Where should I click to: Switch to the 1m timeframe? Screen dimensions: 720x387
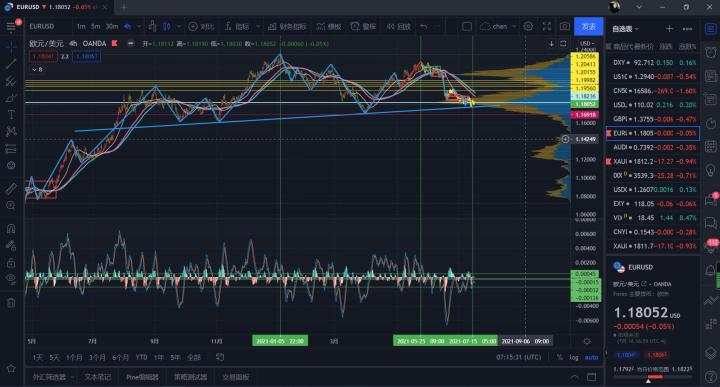pyautogui.click(x=81, y=27)
